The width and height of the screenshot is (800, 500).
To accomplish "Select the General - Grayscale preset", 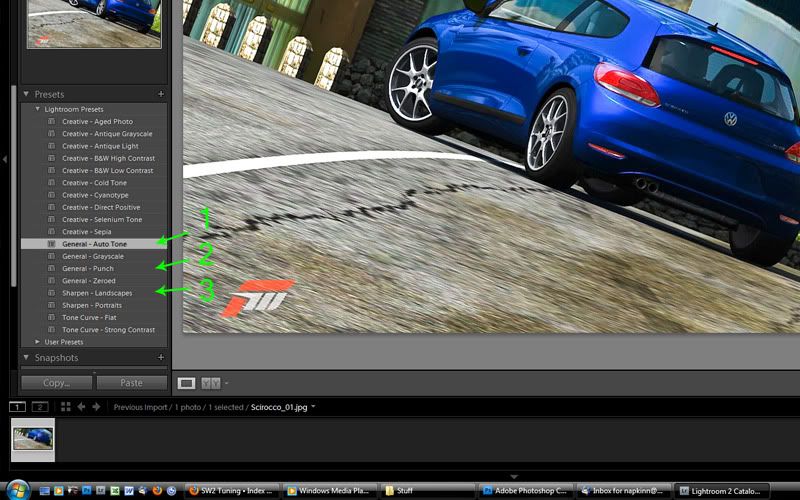I will click(94, 256).
